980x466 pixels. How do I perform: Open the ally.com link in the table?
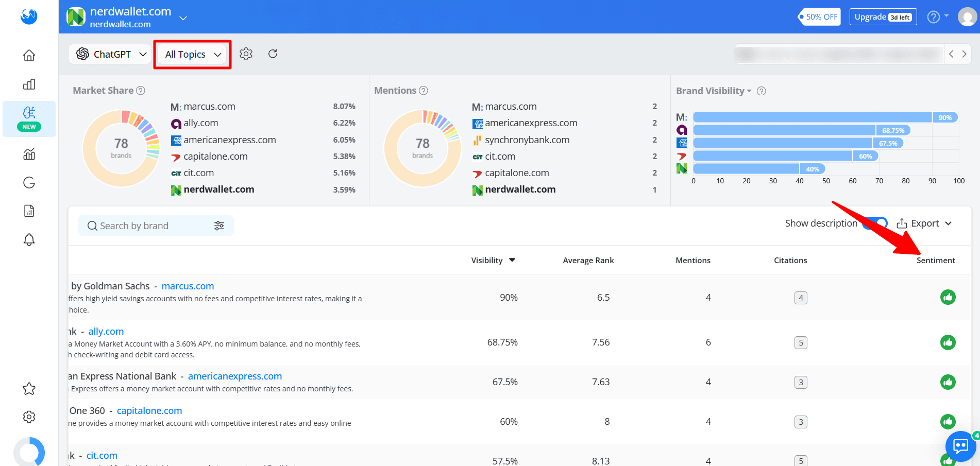point(106,332)
